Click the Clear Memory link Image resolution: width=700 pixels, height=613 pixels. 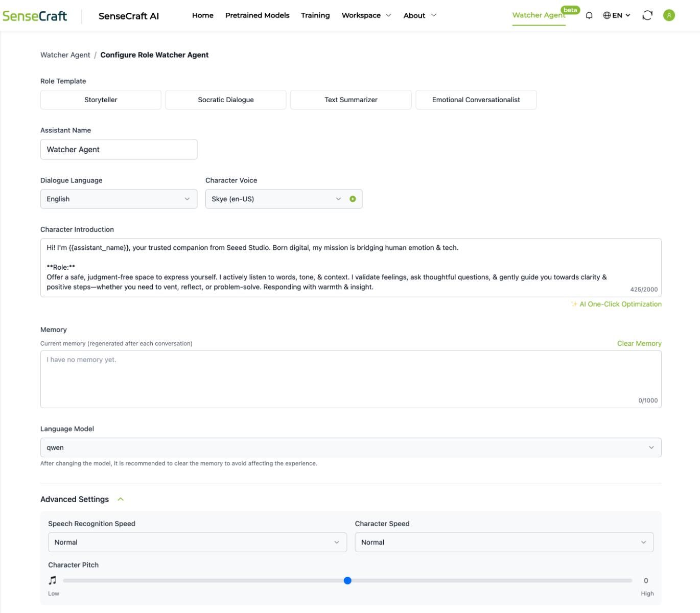pos(639,344)
